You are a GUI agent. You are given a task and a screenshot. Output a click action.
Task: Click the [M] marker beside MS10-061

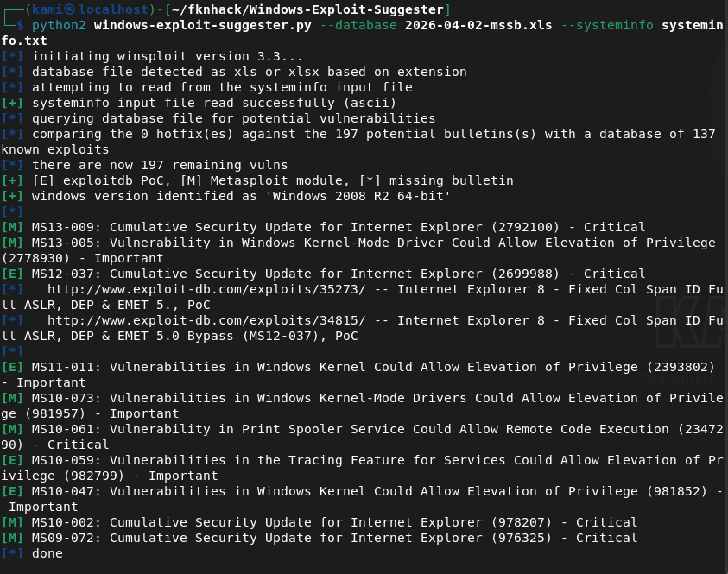13,429
